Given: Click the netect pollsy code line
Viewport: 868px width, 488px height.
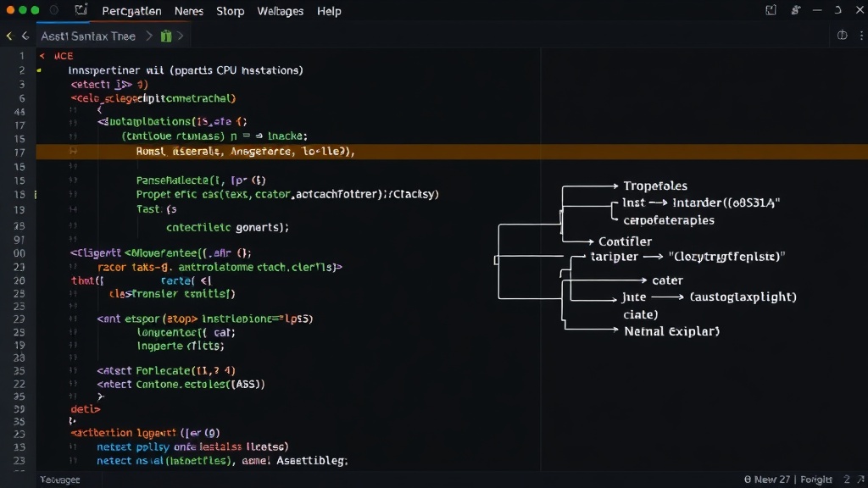Looking at the screenshot, I should pyautogui.click(x=192, y=446).
